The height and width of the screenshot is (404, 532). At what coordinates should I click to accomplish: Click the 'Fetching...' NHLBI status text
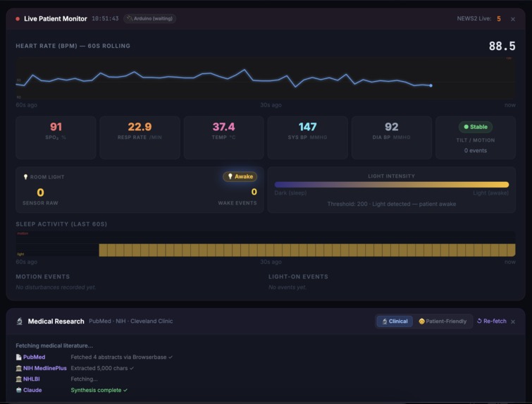[x=84, y=379]
